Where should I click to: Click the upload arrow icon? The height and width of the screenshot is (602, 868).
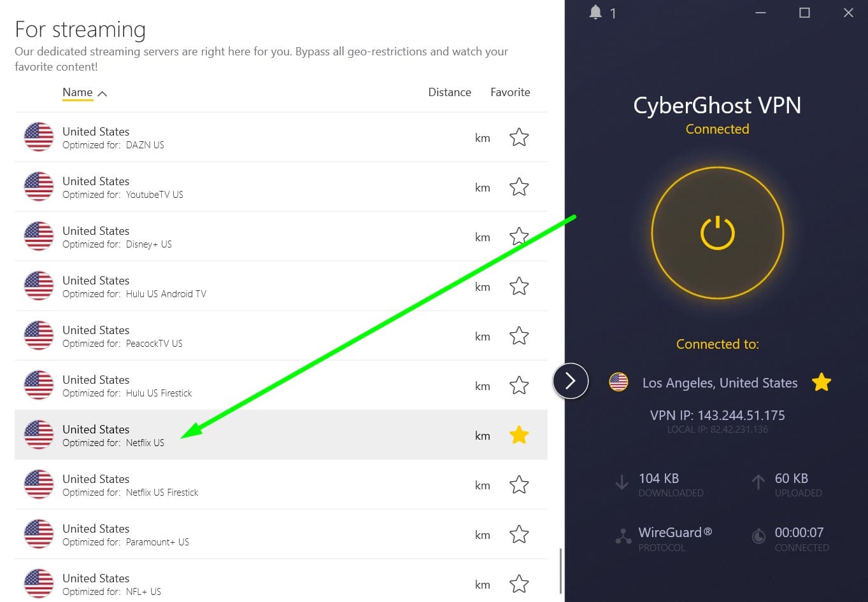coord(758,483)
